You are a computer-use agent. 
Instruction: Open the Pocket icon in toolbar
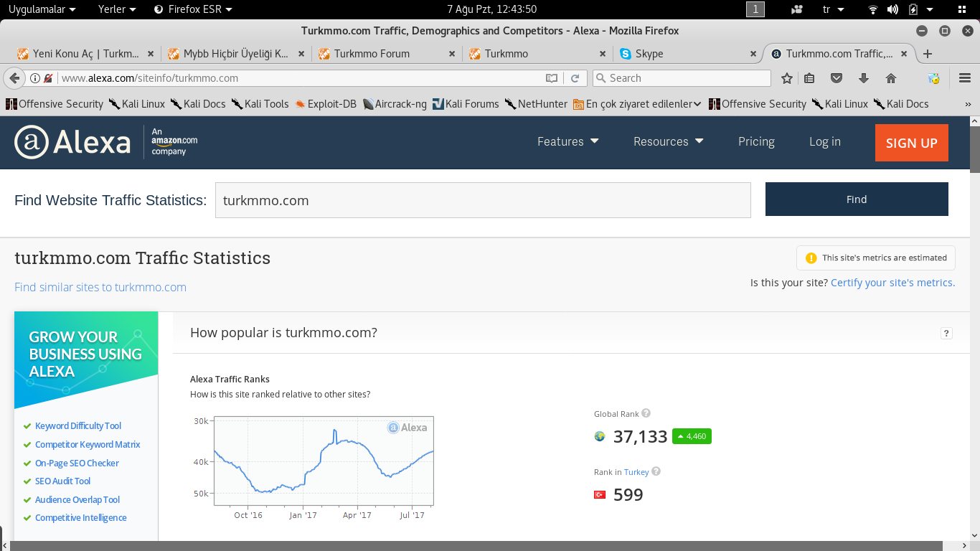click(836, 78)
